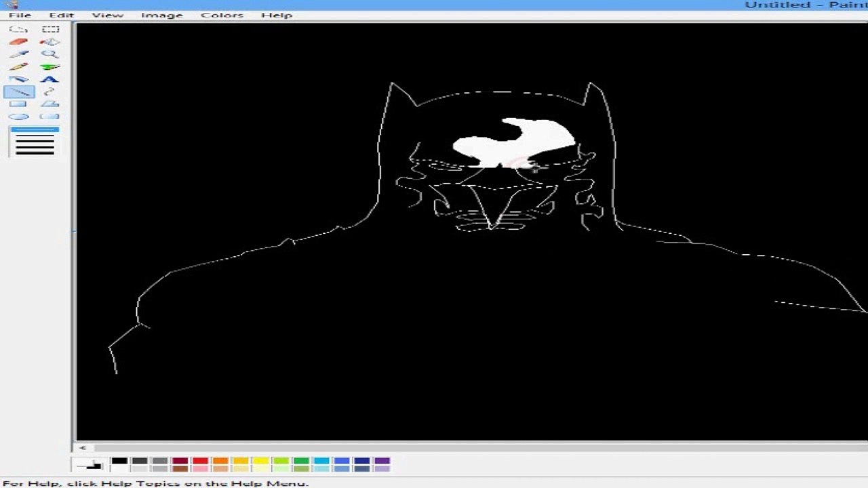Image resolution: width=868 pixels, height=488 pixels.
Task: Open the View menu
Action: [107, 15]
